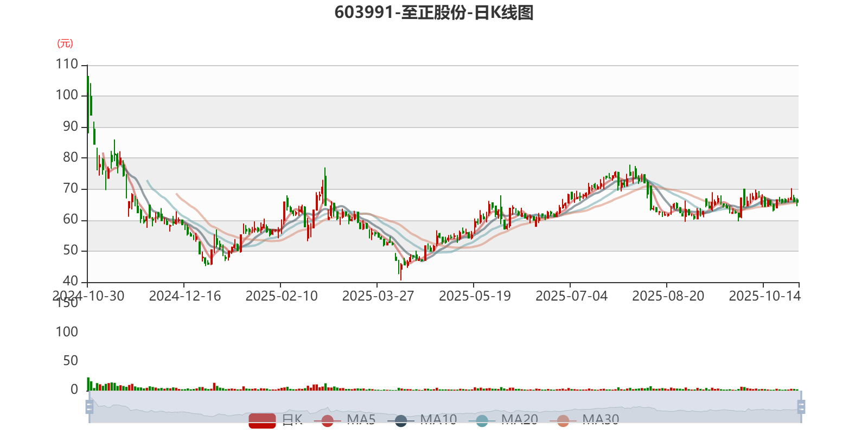Viewport: 868px width, 434px height.
Task: Click the 0 label on the volume axis
Action: [74, 390]
